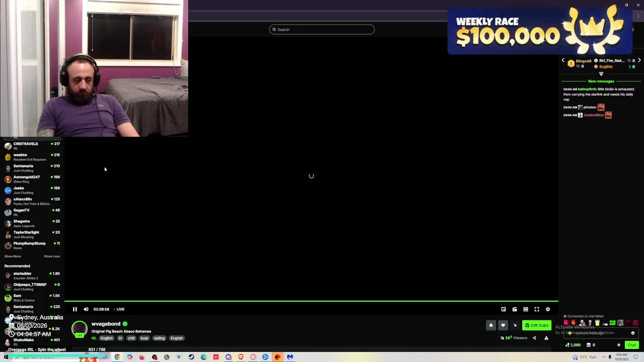
Task: Show next gifters with right chevron
Action: (639, 61)
